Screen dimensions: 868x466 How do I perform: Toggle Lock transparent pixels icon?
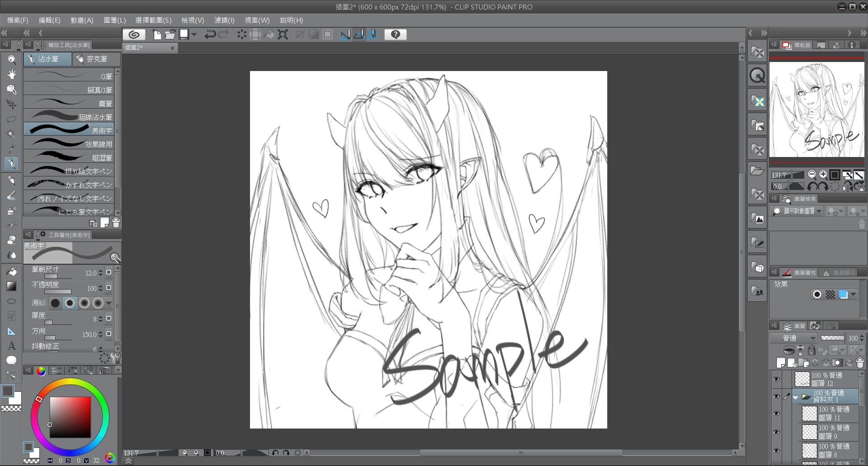pos(823,350)
